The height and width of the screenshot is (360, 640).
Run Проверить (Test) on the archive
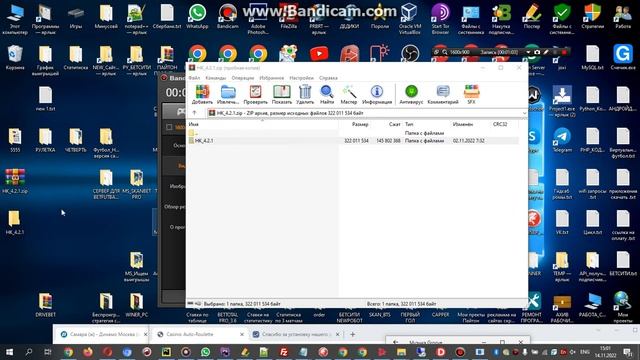256,95
